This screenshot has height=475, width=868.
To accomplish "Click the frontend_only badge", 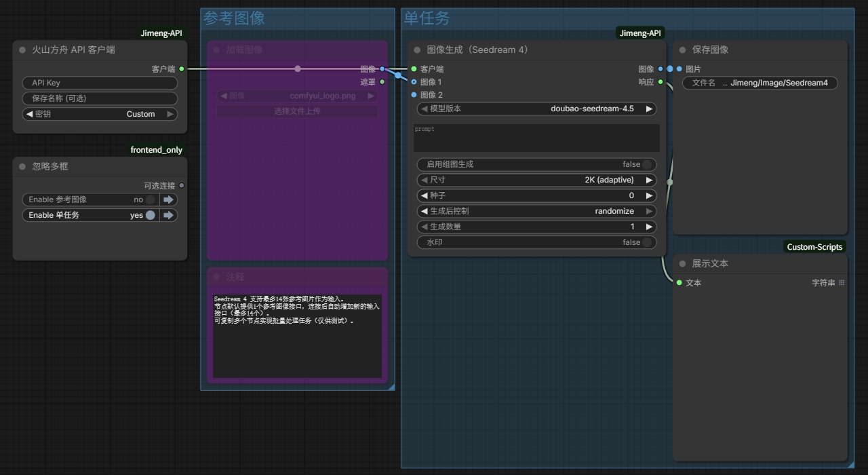I will (x=157, y=149).
